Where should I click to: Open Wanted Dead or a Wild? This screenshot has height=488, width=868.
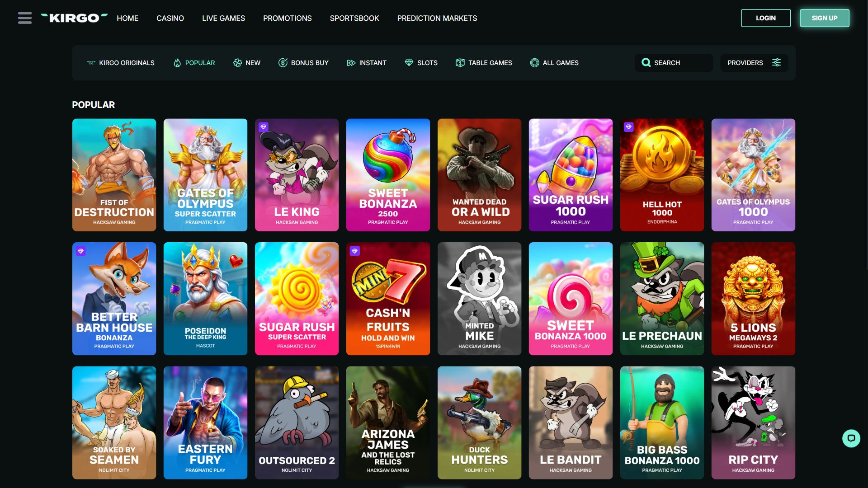[x=479, y=175]
